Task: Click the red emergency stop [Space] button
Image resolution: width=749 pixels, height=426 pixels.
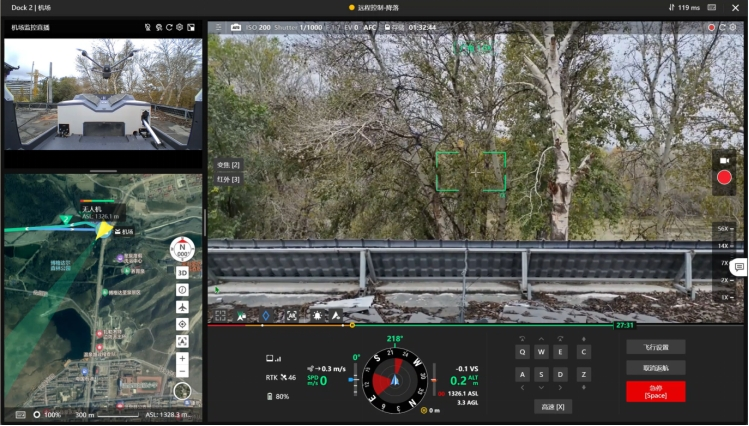Action: click(x=655, y=391)
